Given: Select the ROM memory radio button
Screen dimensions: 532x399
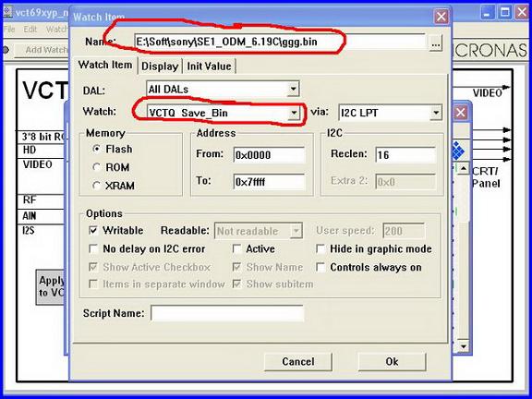Looking at the screenshot, I should [x=97, y=167].
